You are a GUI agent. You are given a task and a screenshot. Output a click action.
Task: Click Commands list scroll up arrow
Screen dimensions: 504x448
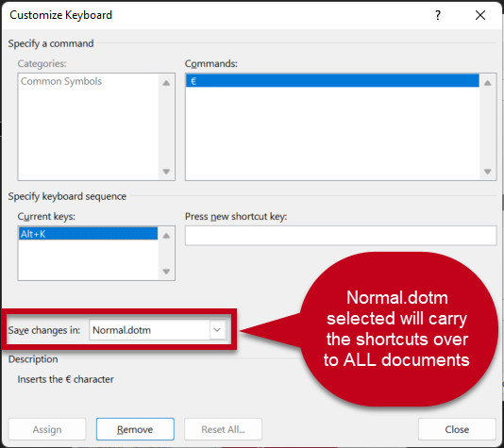tap(488, 83)
